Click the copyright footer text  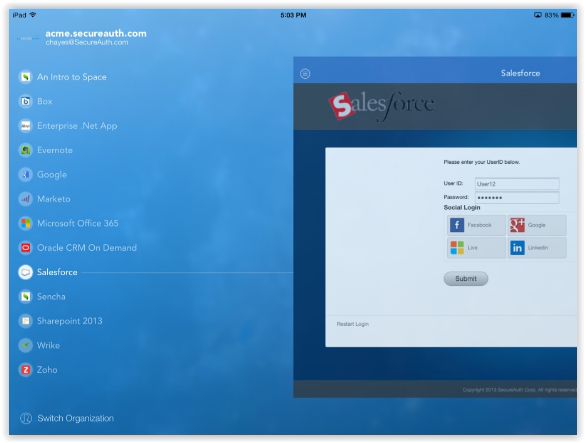[519, 390]
